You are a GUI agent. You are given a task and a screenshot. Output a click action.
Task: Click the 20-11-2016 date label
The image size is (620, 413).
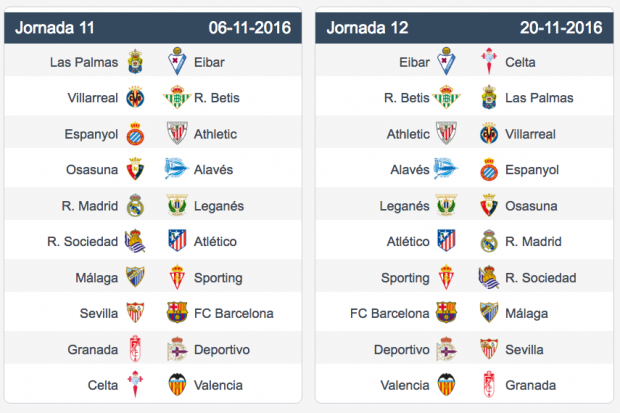561,28
